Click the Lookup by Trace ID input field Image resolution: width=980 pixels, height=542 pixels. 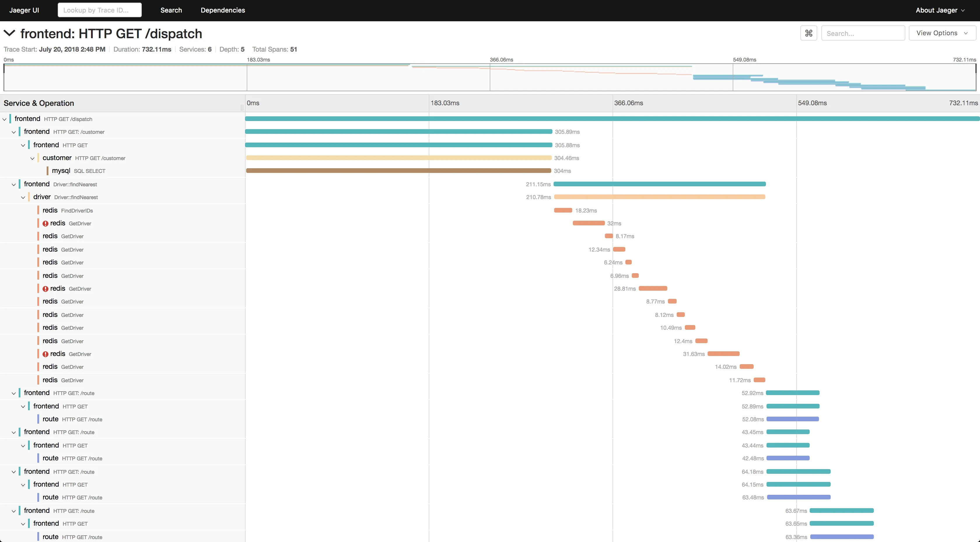[x=99, y=10]
